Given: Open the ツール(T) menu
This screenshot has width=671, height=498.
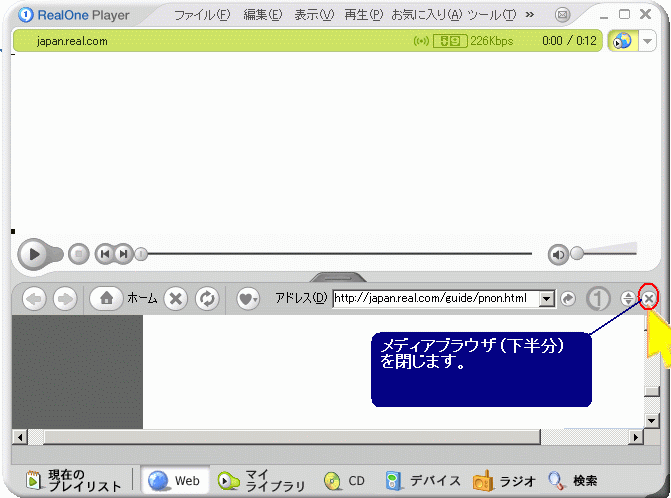Looking at the screenshot, I should pos(492,15).
